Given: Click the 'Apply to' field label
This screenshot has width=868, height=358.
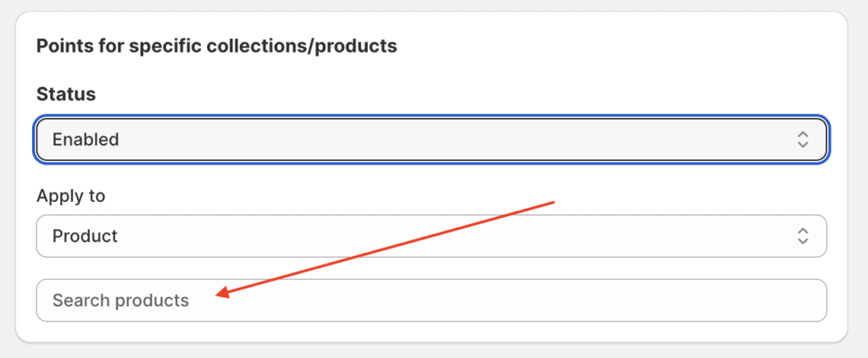Looking at the screenshot, I should (x=70, y=196).
